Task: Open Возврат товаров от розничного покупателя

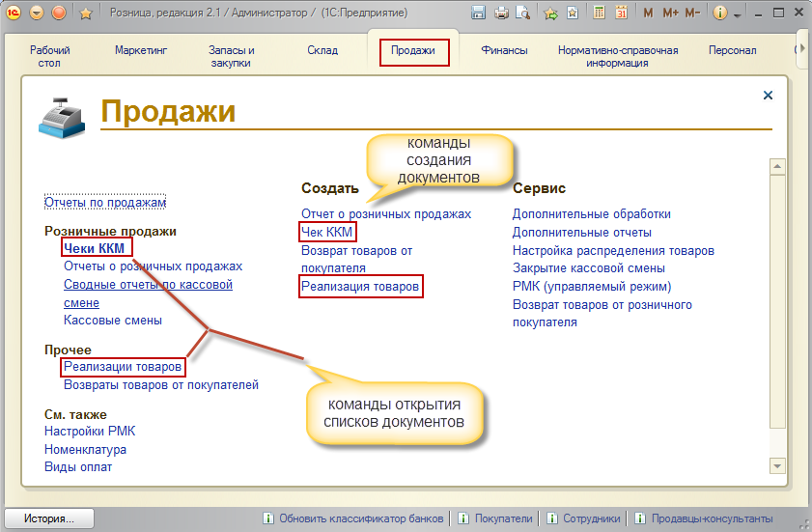Action: pos(602,314)
